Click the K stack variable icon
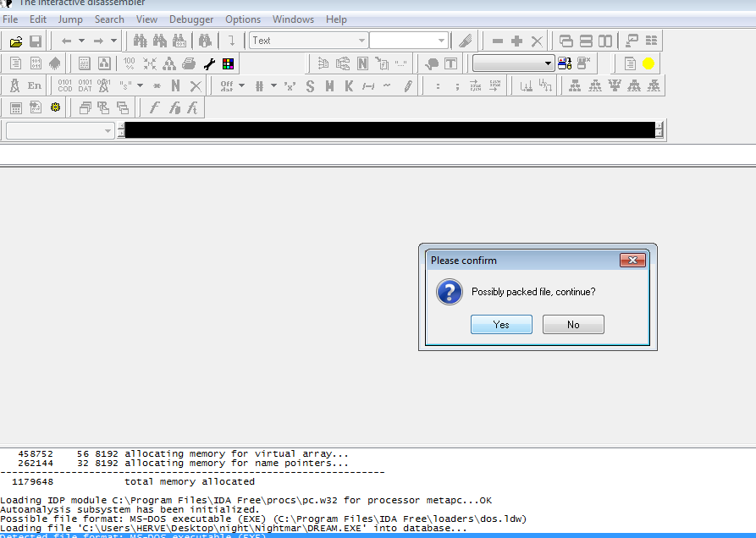 349,86
